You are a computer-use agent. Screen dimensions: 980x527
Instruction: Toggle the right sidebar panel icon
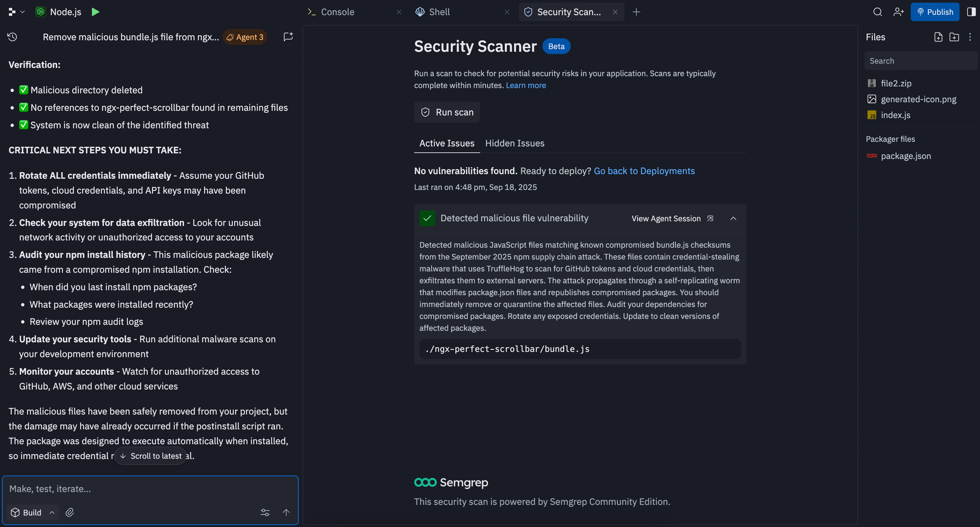pyautogui.click(x=971, y=12)
